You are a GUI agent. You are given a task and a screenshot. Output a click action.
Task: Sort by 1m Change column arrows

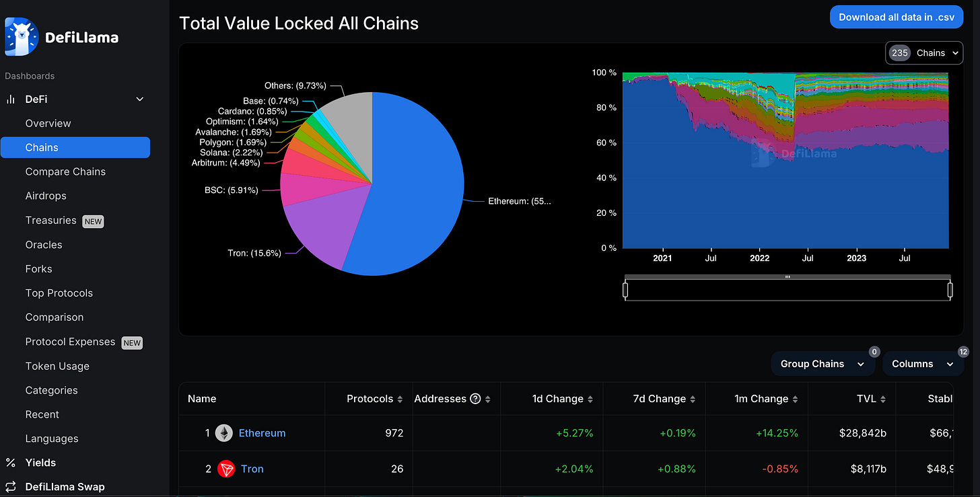pos(795,399)
